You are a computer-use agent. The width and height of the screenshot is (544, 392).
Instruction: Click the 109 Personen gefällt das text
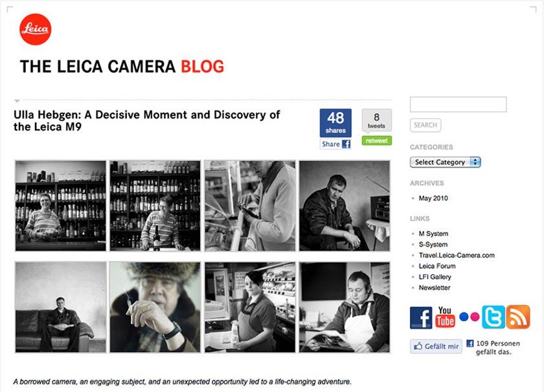(498, 347)
